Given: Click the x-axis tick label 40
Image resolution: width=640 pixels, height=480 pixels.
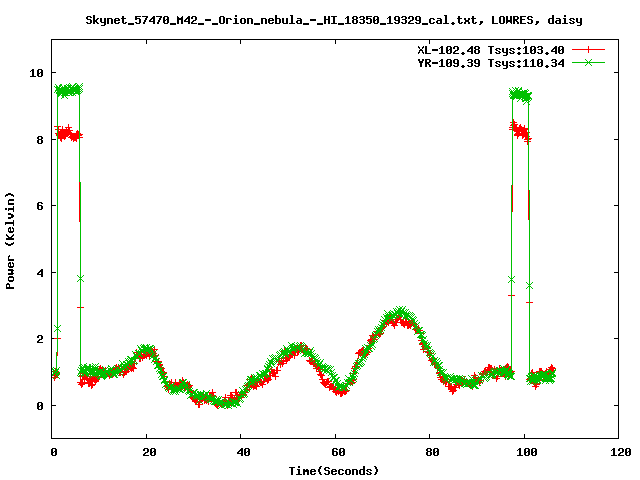Looking at the screenshot, I should [x=243, y=452].
